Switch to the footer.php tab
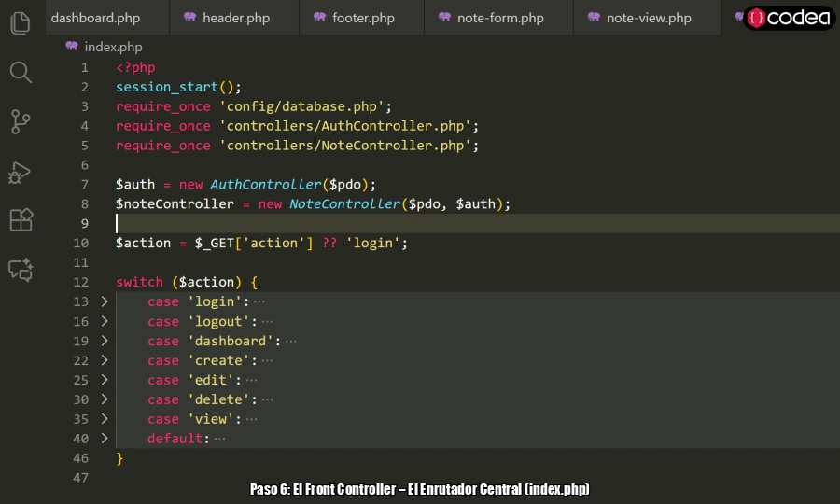This screenshot has width=840, height=504. click(361, 18)
